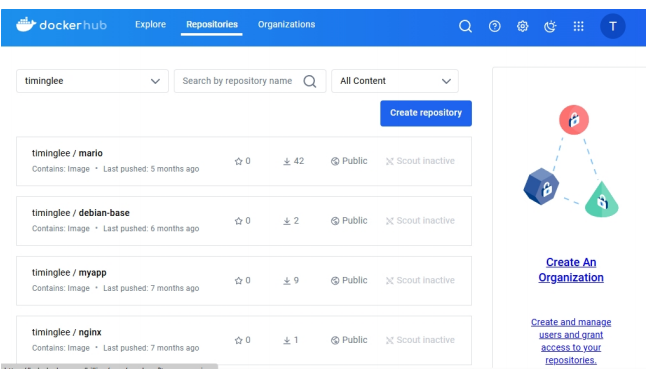Open the timinglee / nginx repository

[x=66, y=332]
